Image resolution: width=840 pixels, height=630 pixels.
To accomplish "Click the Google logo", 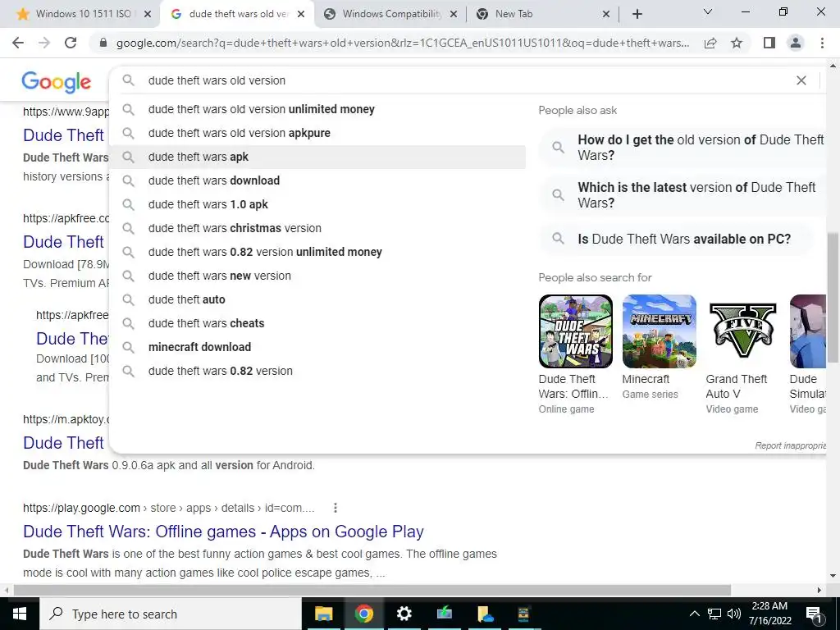I will click(x=57, y=82).
